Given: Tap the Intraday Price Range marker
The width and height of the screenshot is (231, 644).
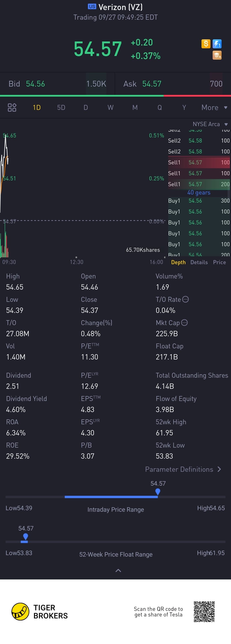Looking at the screenshot, I should 158,492.
